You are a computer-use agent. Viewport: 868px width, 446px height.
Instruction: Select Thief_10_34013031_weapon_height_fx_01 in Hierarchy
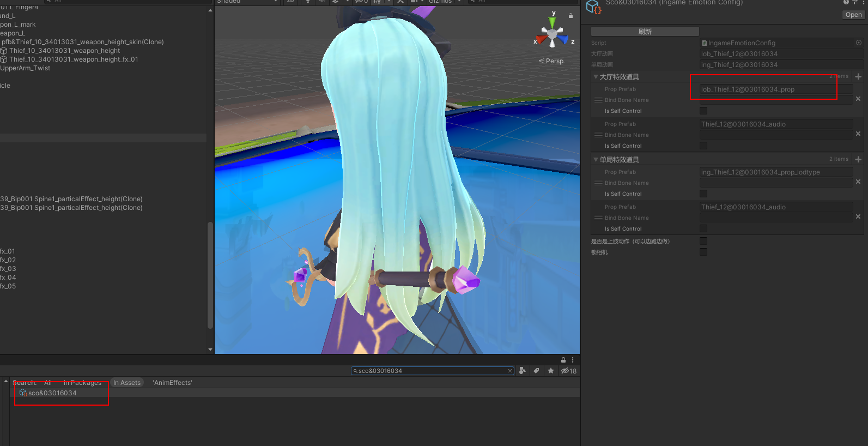tap(74, 59)
